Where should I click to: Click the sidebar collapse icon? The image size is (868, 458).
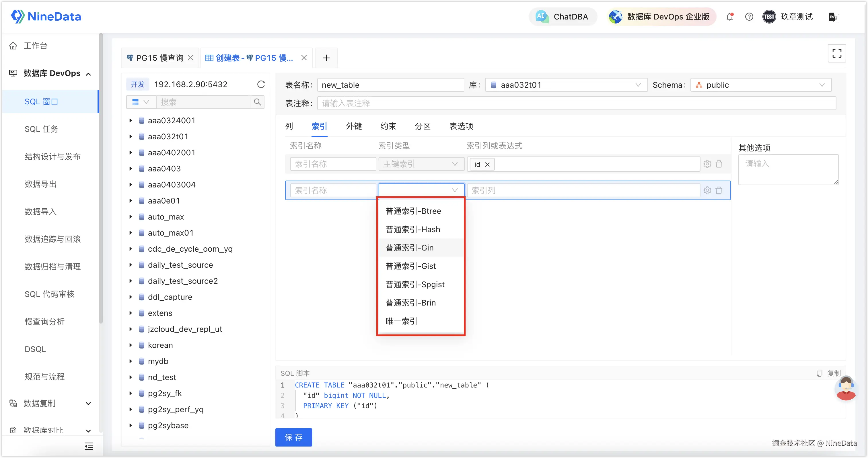(x=89, y=446)
